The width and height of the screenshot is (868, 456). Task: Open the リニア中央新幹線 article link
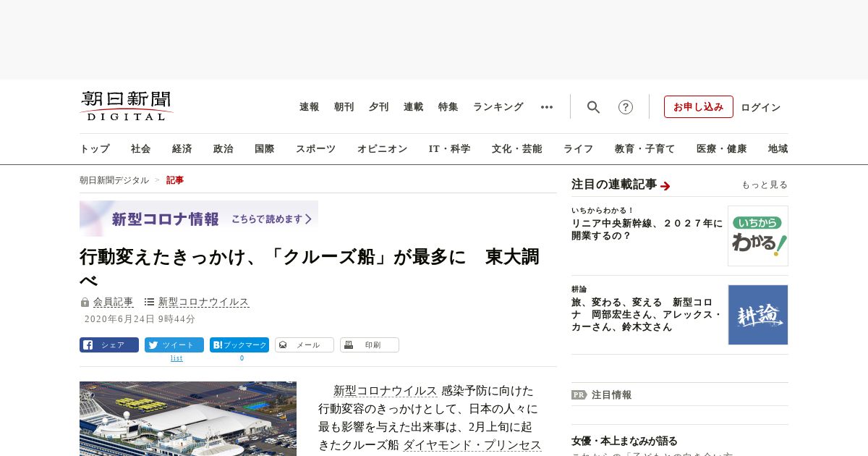tap(647, 229)
